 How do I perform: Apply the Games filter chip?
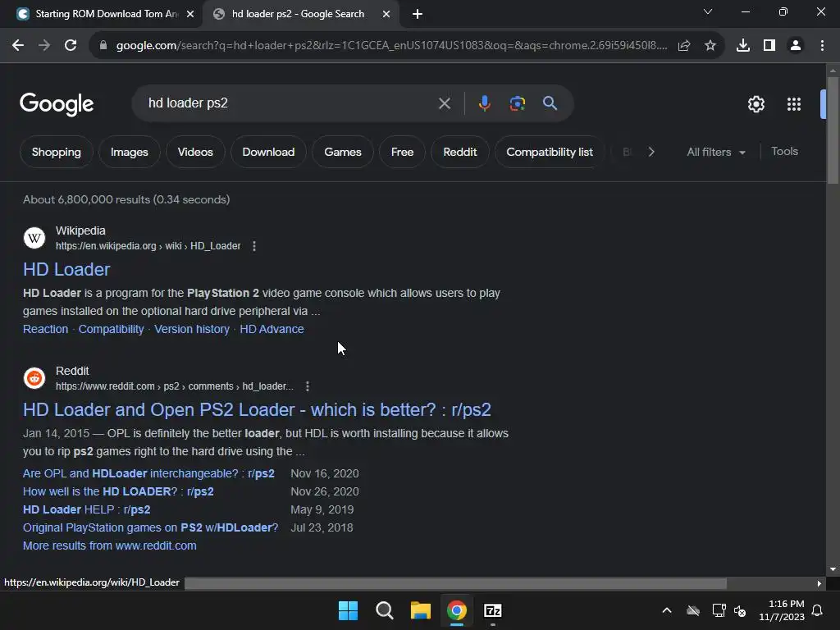(343, 152)
